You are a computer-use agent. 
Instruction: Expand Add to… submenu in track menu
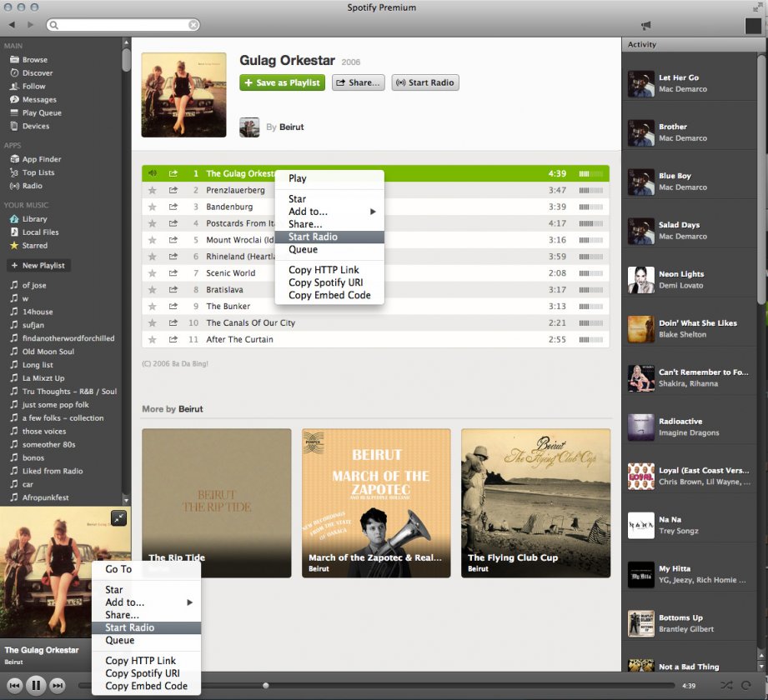pos(329,212)
